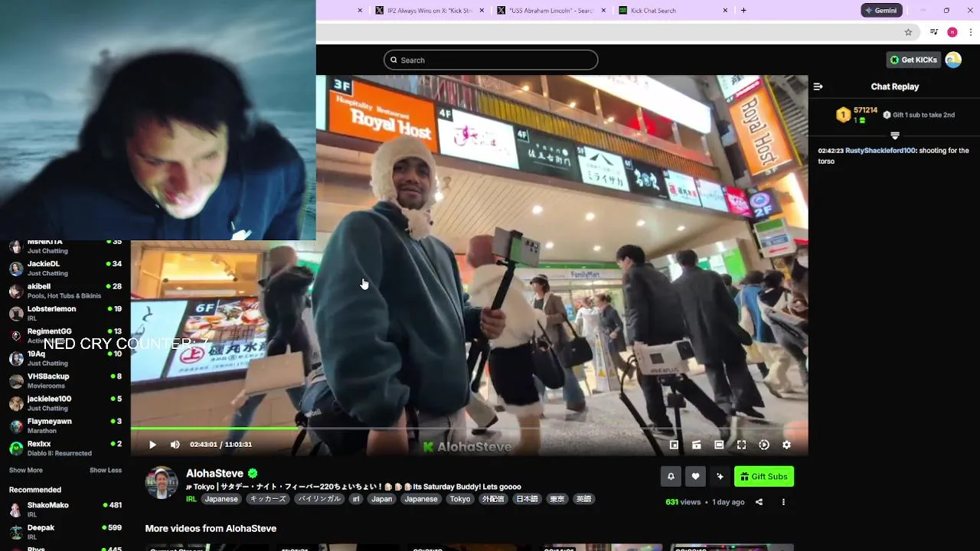Close the Kick Chat Search tab
The height and width of the screenshot is (551, 980).
coord(725,11)
